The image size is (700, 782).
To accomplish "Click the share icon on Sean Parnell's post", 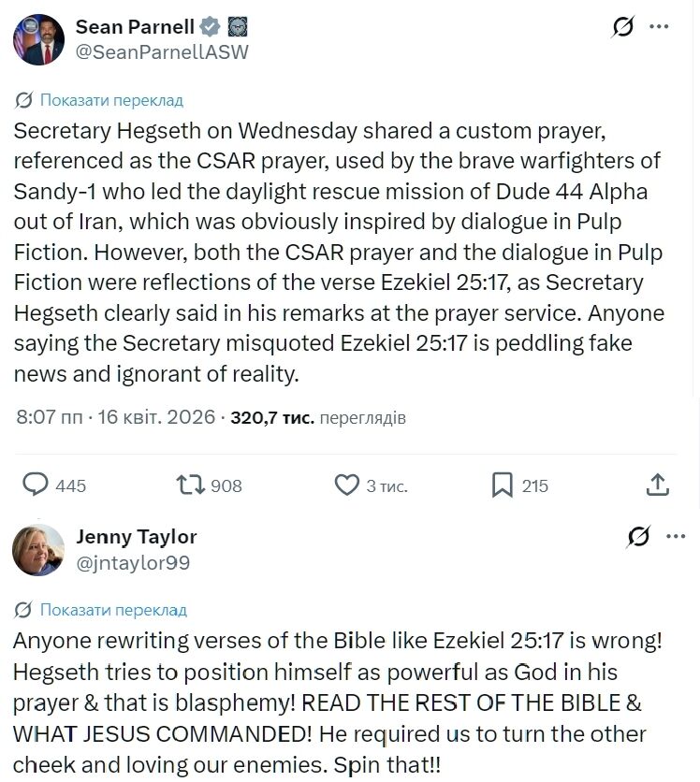I will click(658, 485).
